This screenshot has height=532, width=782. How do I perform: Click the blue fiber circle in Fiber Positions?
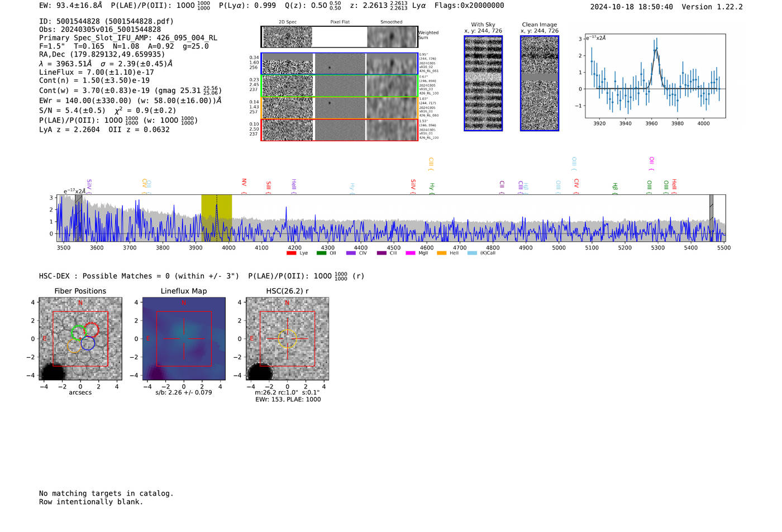click(88, 343)
